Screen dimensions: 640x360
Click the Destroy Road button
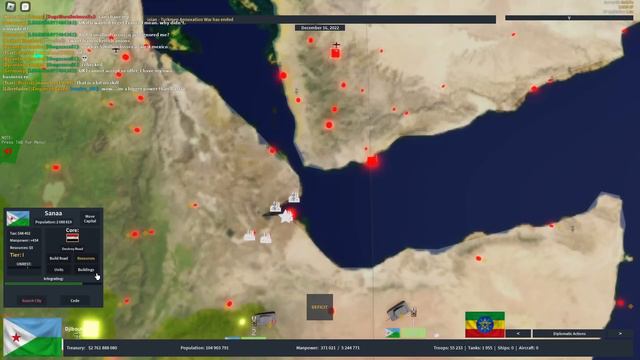tap(72, 249)
